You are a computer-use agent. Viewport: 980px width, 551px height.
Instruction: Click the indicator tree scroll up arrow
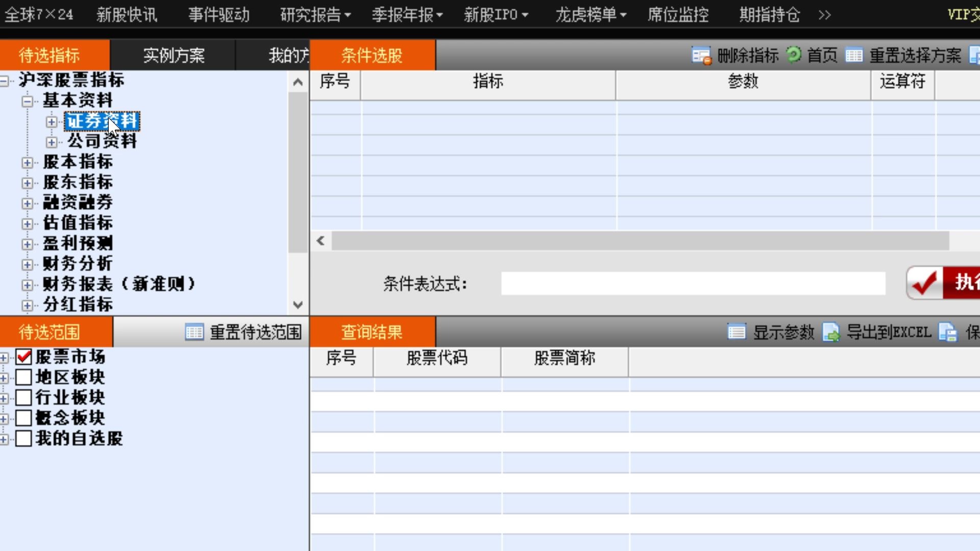tap(298, 82)
